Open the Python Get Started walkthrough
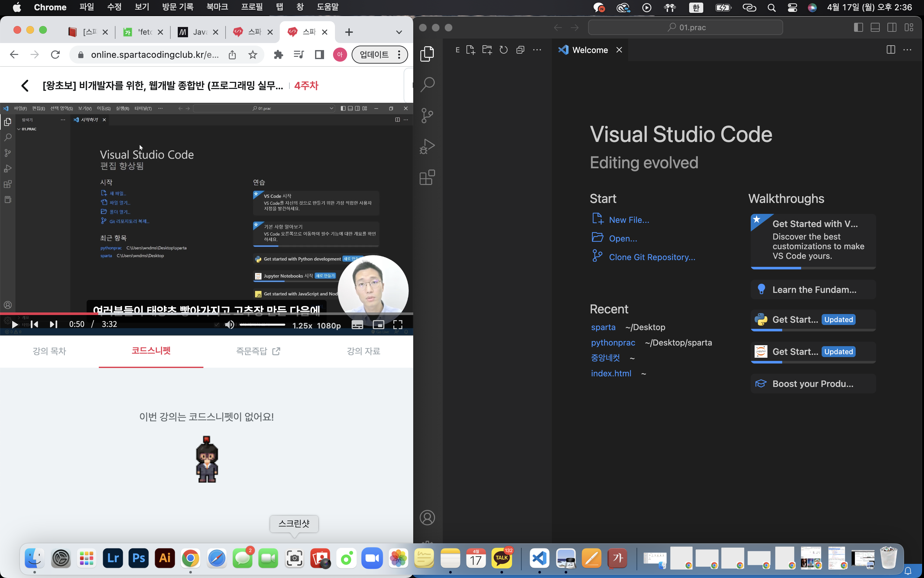The width and height of the screenshot is (924, 578). tap(813, 320)
